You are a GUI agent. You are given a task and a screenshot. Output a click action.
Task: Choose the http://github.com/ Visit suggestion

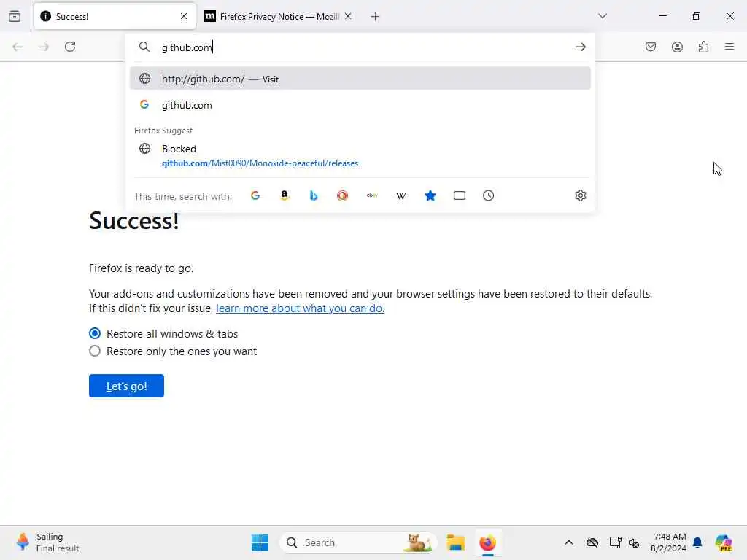tap(360, 79)
